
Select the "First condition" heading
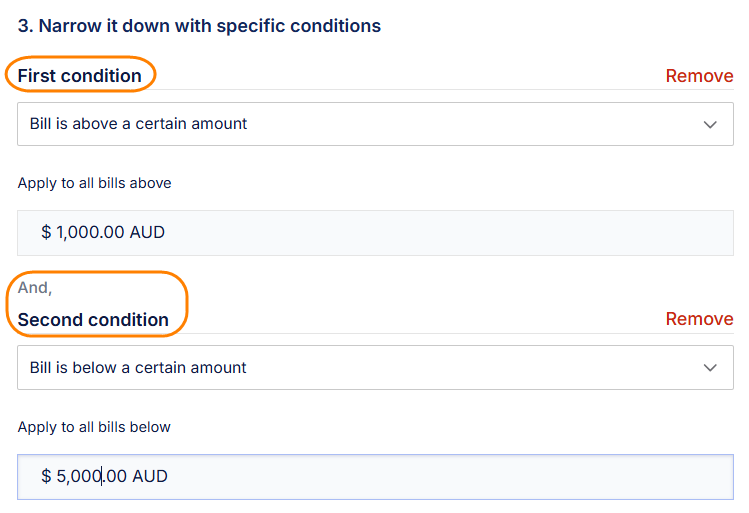tap(79, 75)
